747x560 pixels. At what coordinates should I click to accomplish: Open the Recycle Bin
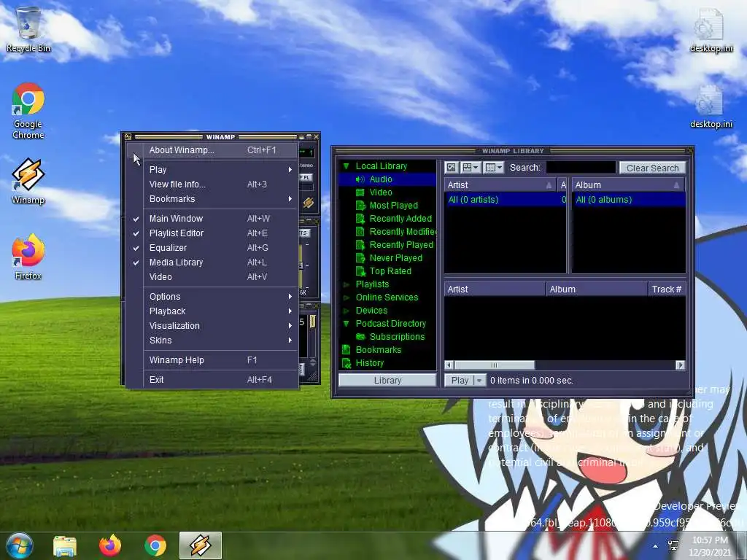[28, 29]
